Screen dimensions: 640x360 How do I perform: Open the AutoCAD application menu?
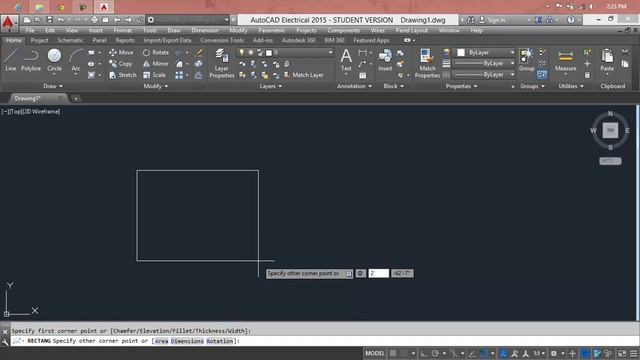click(x=9, y=24)
